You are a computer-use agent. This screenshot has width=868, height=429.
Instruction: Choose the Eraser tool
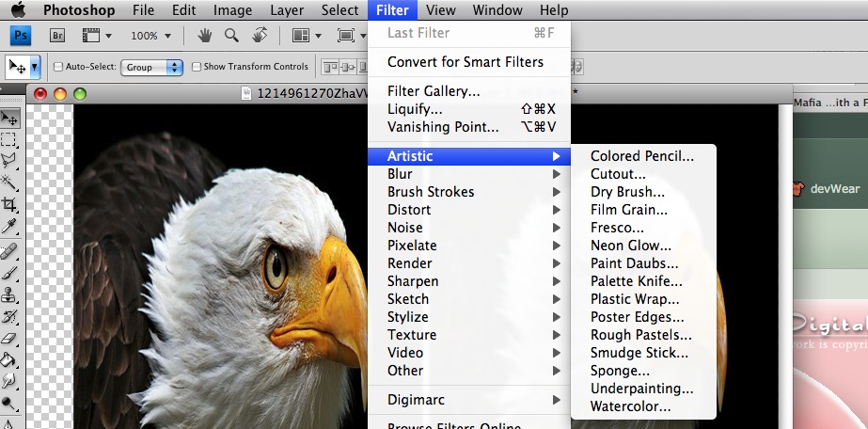[x=9, y=338]
